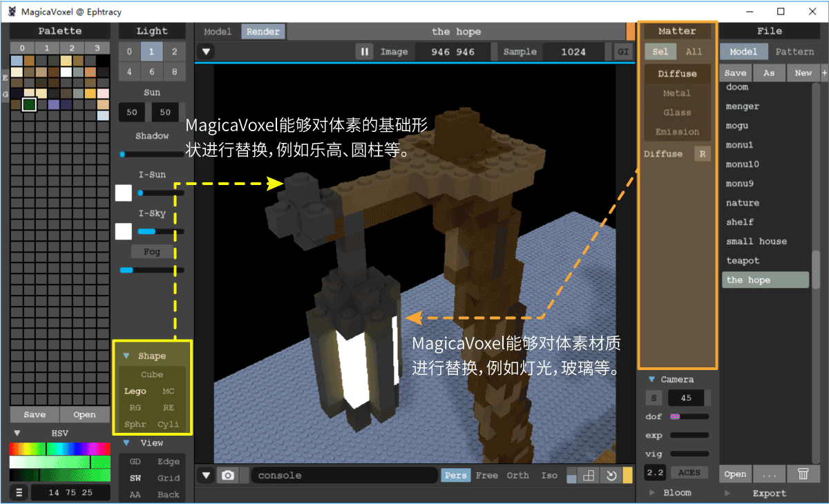Open the HSV hamburger menu icon
Viewport: 829px width, 504px height.
[19, 492]
